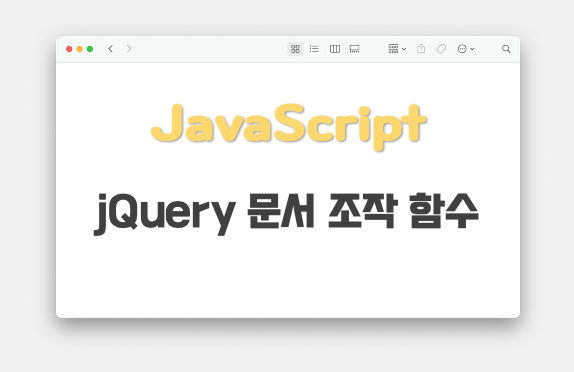The width and height of the screenshot is (574, 372).
Task: Maximize window with the green button
Action: (x=90, y=49)
